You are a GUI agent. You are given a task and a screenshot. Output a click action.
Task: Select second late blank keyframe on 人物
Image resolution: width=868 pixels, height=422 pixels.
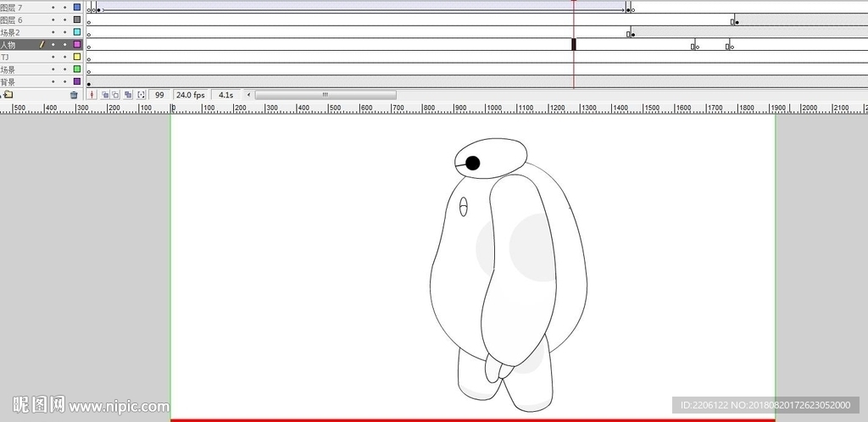coord(732,47)
